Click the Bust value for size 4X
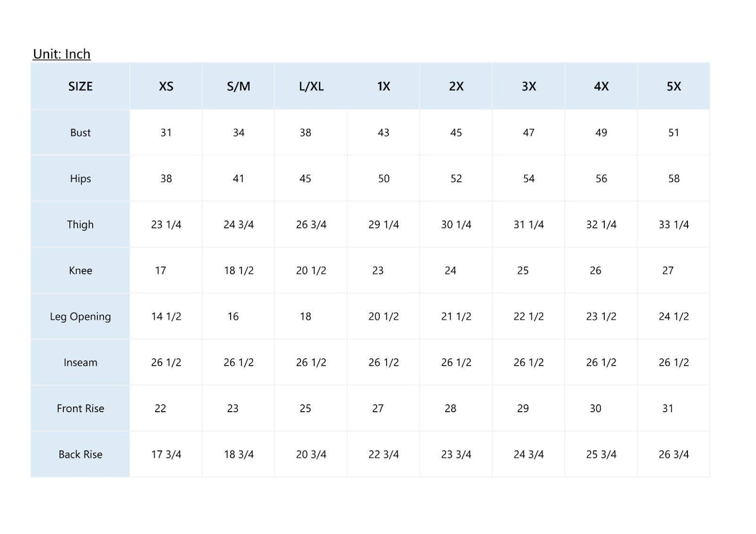This screenshot has width=756, height=534. (x=601, y=133)
